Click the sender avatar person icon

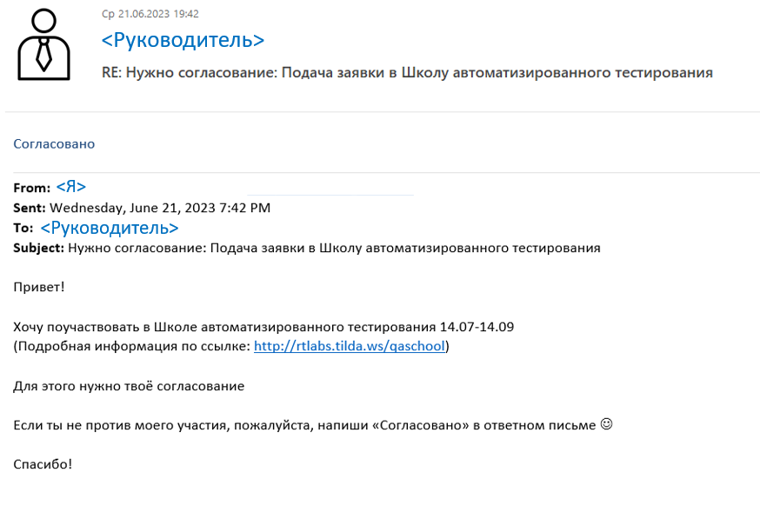click(x=43, y=45)
